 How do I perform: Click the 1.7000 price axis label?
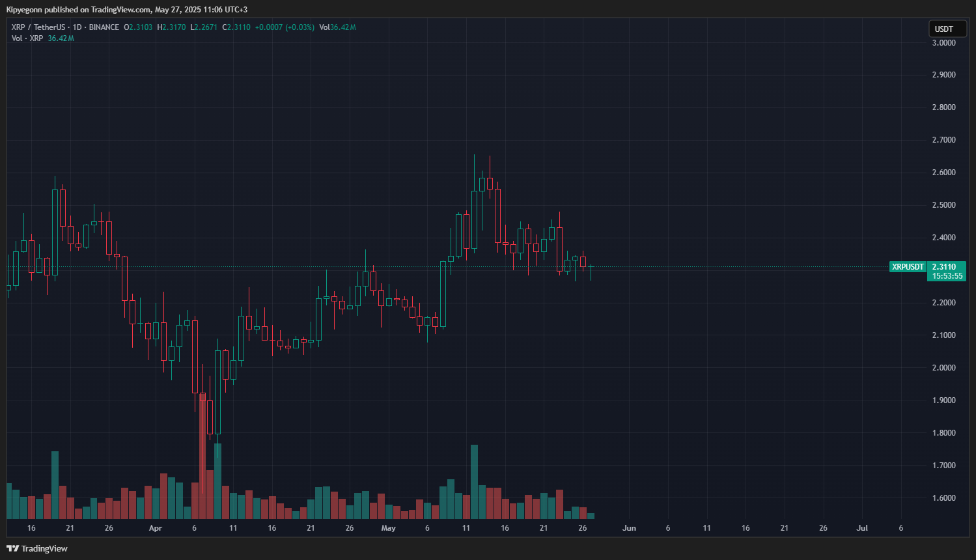(943, 466)
